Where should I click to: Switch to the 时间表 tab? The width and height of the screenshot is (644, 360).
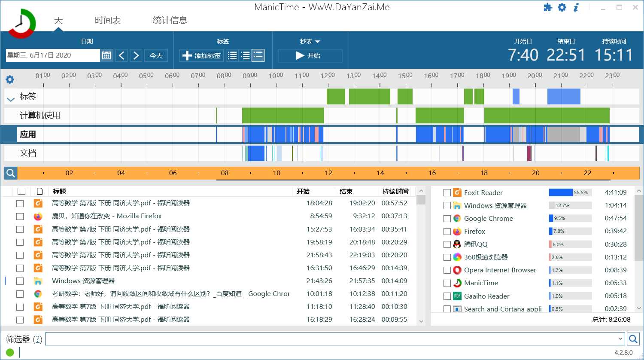(108, 20)
